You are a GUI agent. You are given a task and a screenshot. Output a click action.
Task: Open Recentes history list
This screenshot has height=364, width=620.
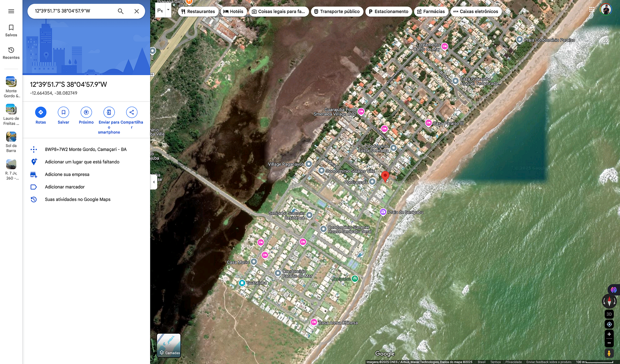point(11,53)
